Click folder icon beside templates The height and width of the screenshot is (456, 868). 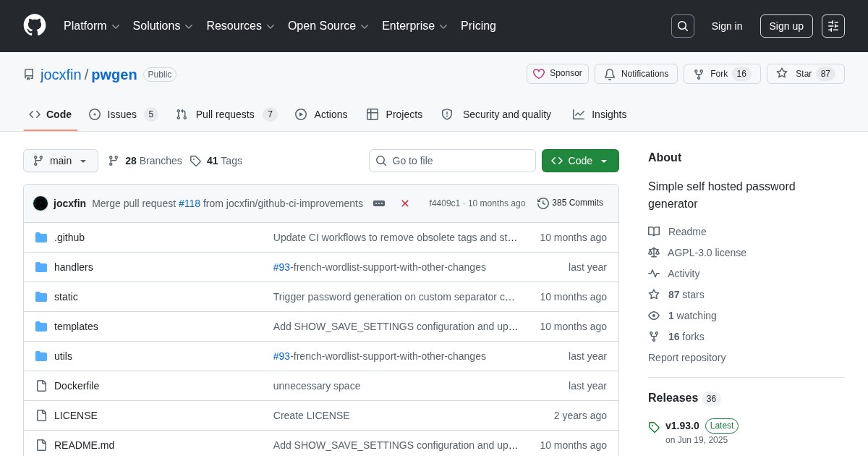click(41, 326)
